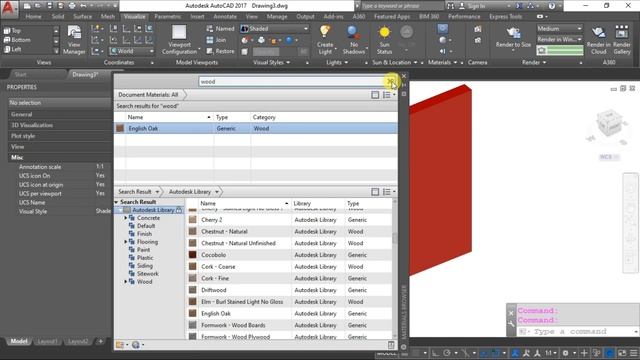Toggle Polar tracking in status bar
640x360 pixels.
click(x=447, y=353)
